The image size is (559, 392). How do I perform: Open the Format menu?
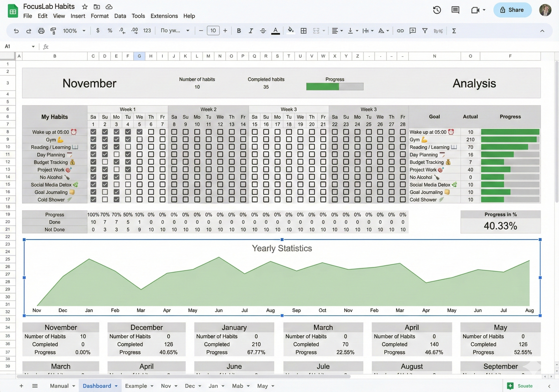(100, 16)
